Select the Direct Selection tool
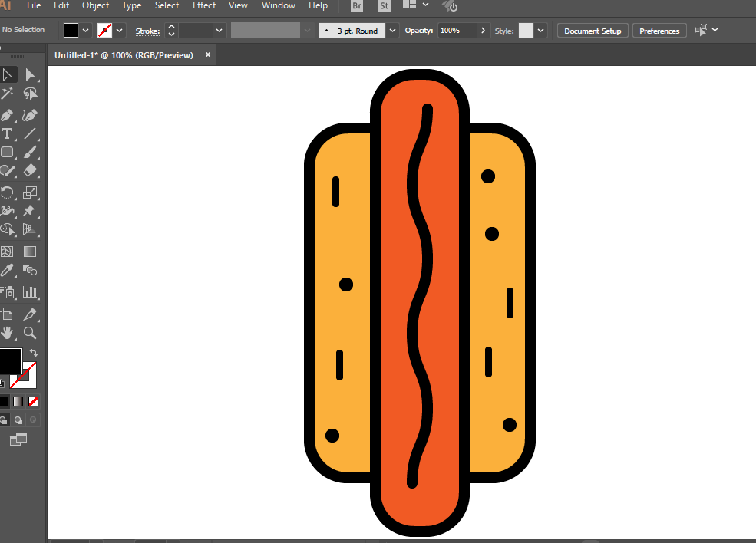The image size is (756, 543). click(x=30, y=75)
